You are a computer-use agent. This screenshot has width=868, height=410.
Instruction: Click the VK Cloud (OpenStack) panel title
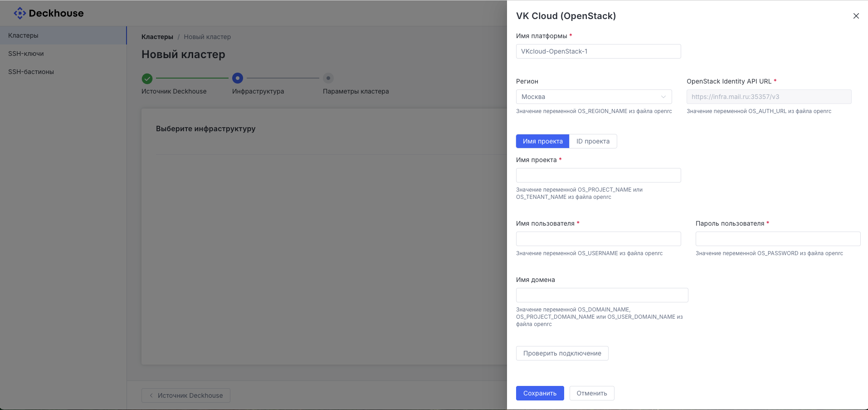(x=566, y=16)
